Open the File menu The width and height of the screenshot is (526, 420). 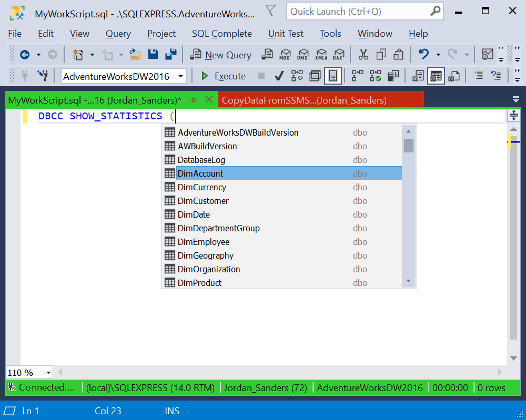click(15, 34)
